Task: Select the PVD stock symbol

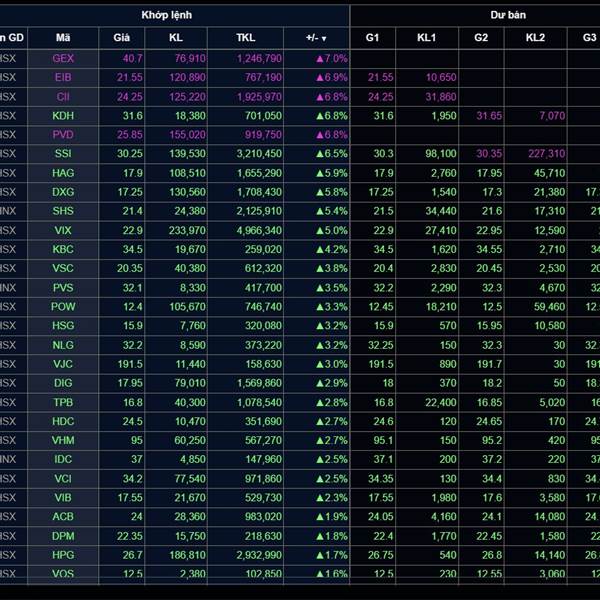Action: pyautogui.click(x=63, y=135)
